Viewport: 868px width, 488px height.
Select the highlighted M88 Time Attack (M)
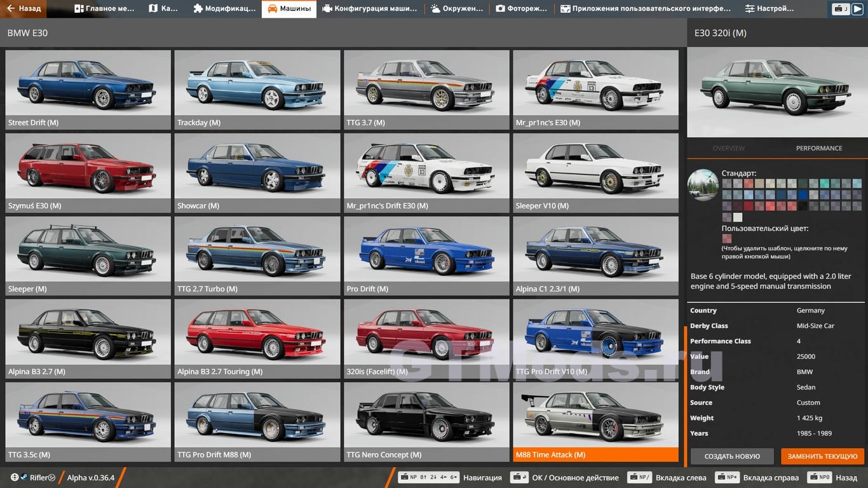[596, 422]
